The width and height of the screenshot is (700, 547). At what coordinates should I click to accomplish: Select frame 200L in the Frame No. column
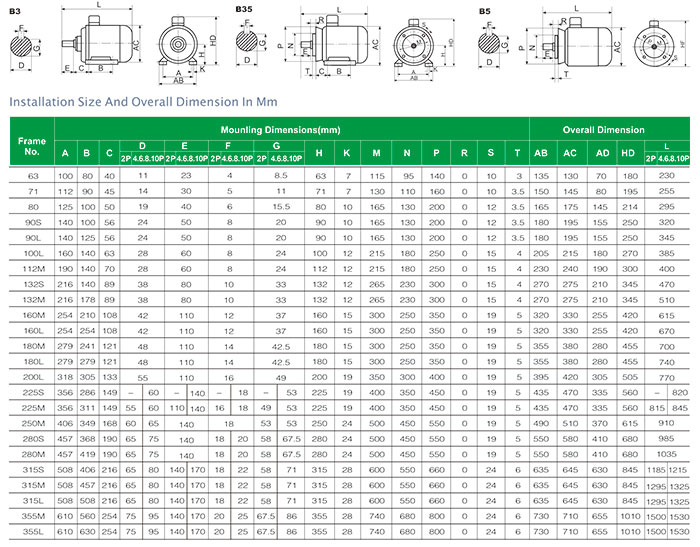point(33,377)
